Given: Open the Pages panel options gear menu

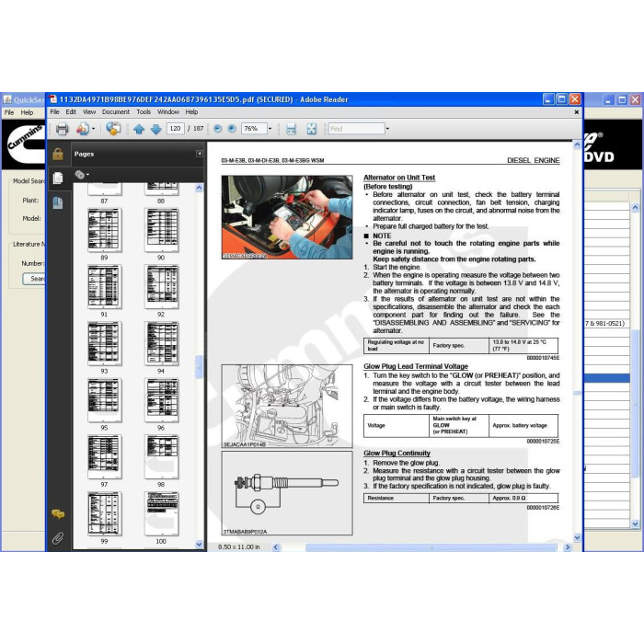Looking at the screenshot, I should [x=82, y=175].
